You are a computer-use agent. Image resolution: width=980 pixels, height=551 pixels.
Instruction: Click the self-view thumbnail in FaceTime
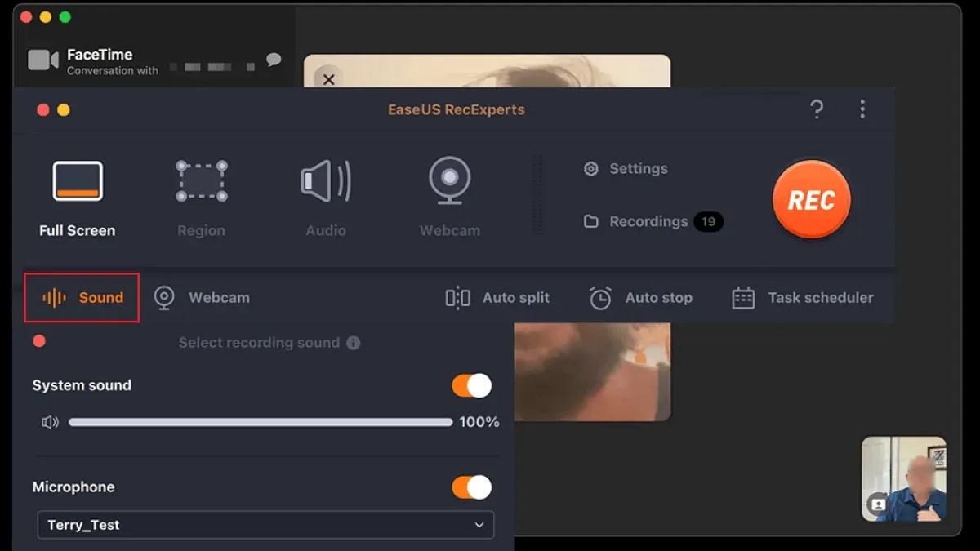pyautogui.click(x=904, y=479)
